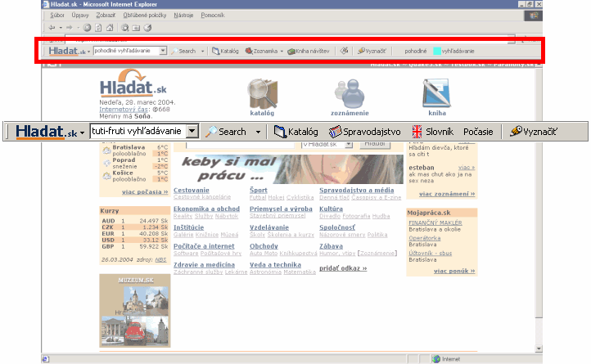Click the cyan vyhľadávanie highlight swatch
The height and width of the screenshot is (364, 591).
[437, 51]
